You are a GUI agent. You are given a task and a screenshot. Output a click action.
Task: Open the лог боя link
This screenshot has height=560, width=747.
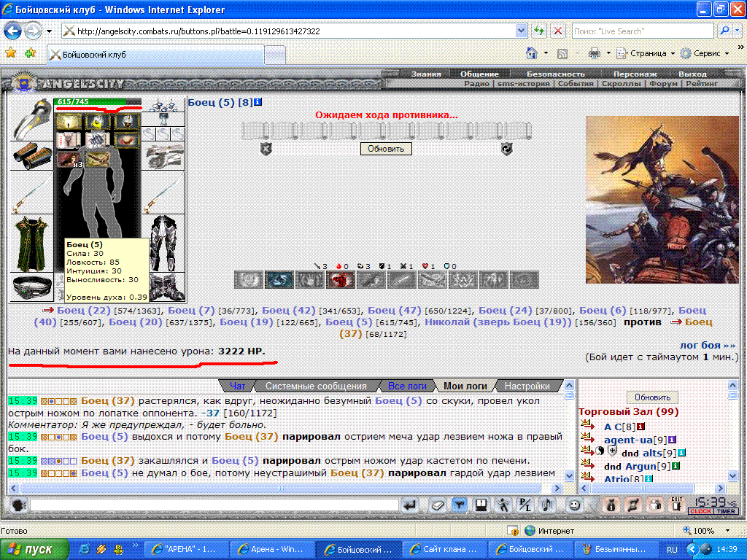(708, 345)
